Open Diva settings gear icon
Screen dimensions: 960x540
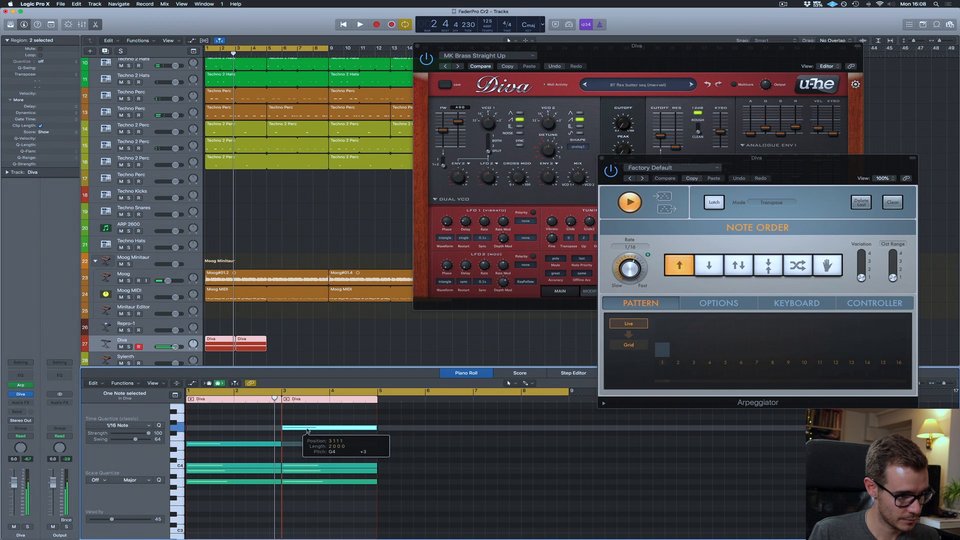(855, 84)
